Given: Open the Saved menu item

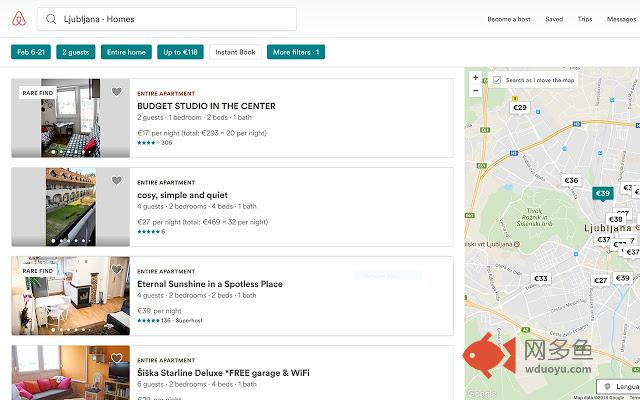Looking at the screenshot, I should [x=554, y=19].
